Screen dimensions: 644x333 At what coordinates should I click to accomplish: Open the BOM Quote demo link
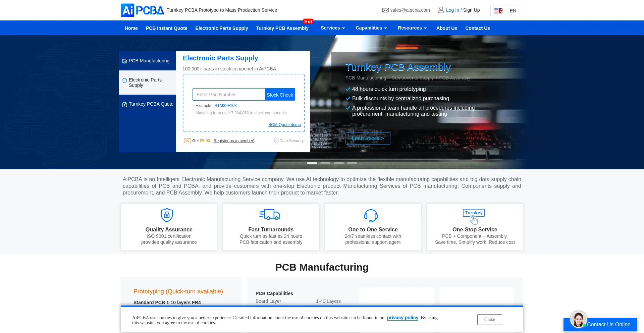(284, 125)
